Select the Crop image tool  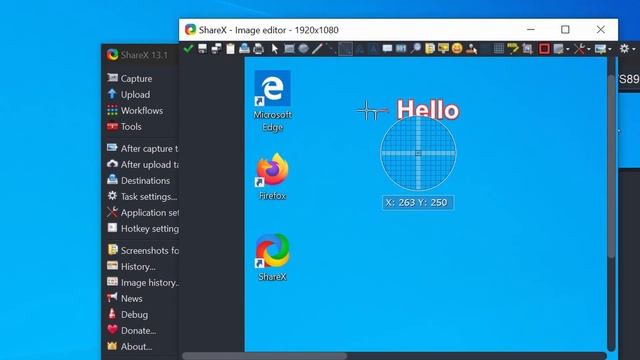(527, 49)
